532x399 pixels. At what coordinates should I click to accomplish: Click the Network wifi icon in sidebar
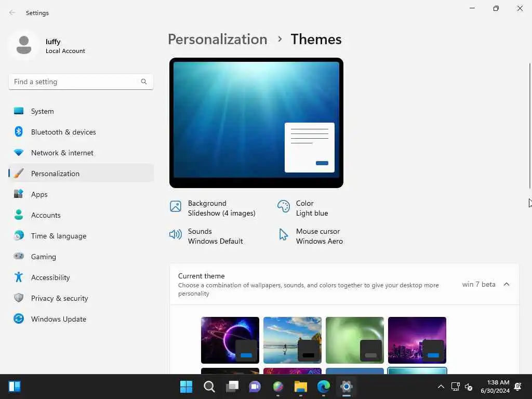[19, 153]
